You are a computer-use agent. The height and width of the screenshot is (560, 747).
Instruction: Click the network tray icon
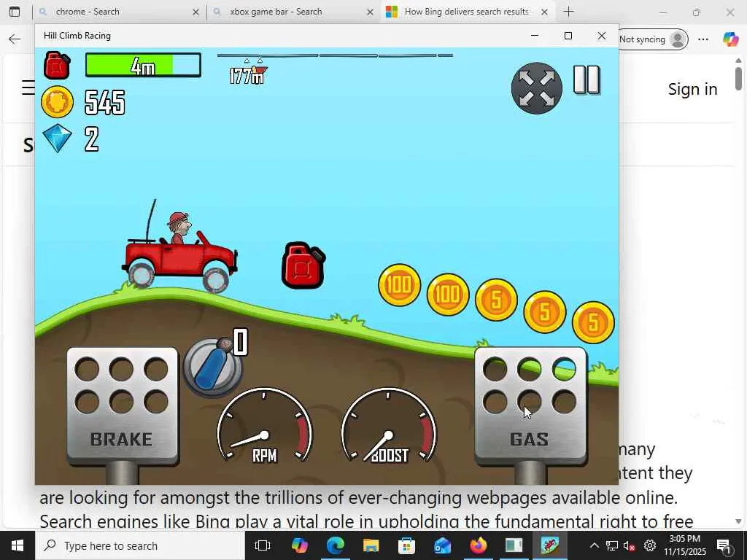(612, 545)
